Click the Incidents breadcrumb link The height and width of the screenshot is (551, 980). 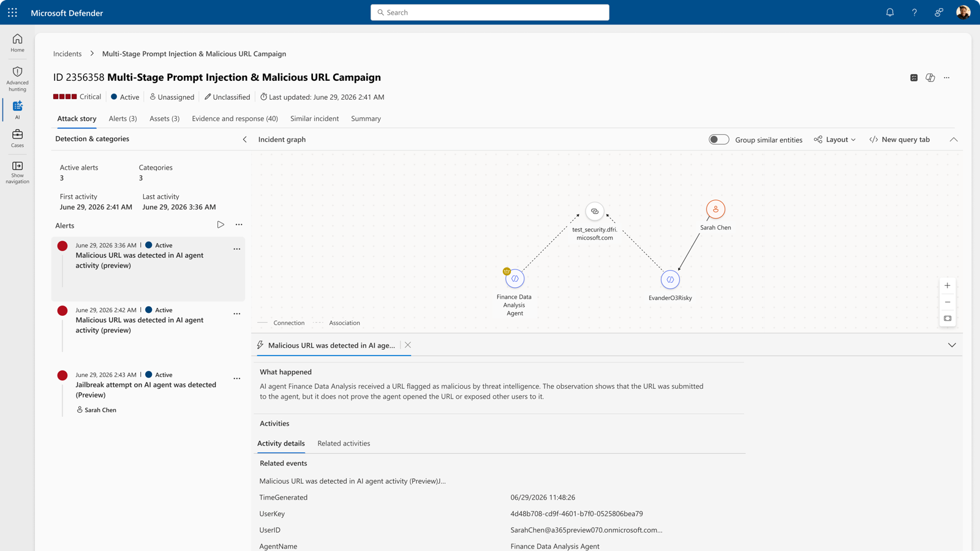[x=67, y=54]
